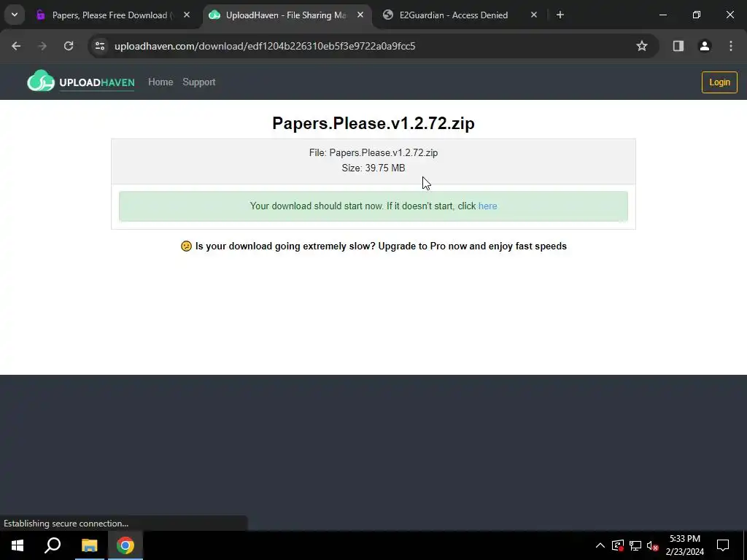The height and width of the screenshot is (560, 747).
Task: Open File Explorer from the taskbar
Action: click(x=89, y=545)
